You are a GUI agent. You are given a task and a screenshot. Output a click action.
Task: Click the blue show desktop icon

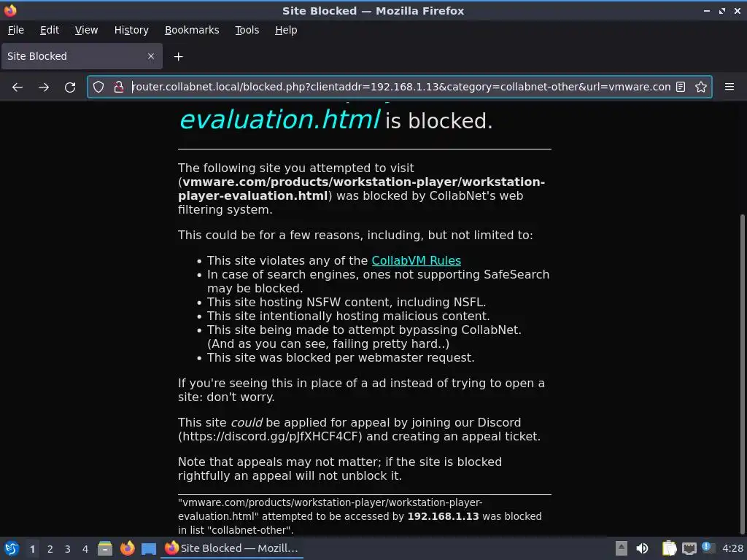click(x=149, y=549)
